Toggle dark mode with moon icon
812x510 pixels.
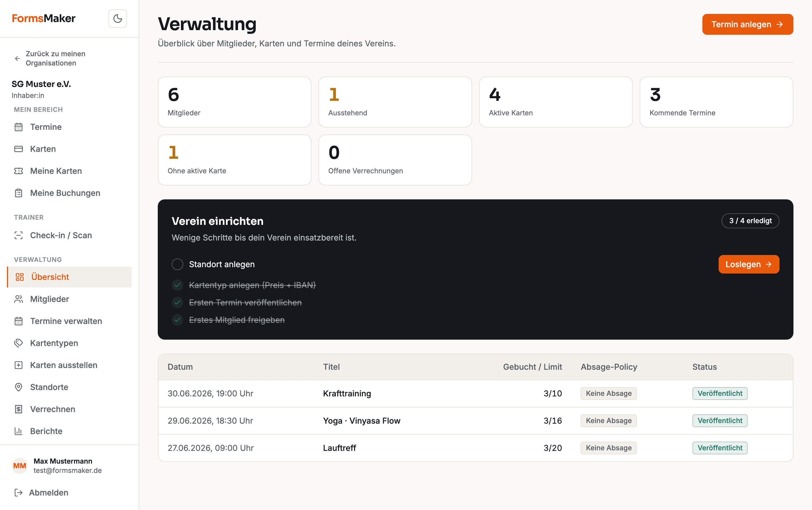coord(117,18)
